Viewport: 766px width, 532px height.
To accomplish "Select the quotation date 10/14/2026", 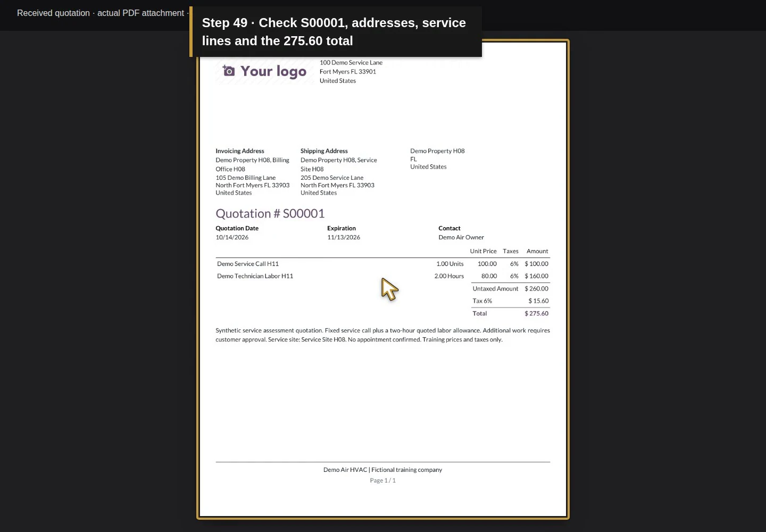I will [232, 237].
